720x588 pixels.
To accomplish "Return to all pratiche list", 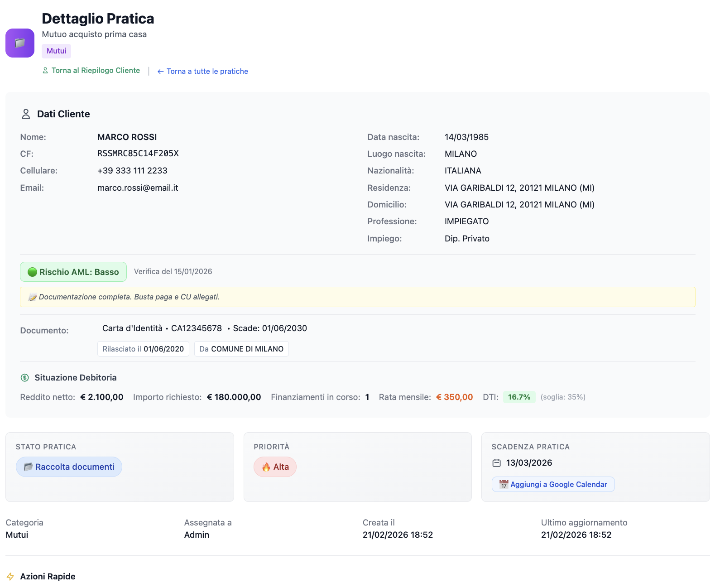I will pos(202,72).
